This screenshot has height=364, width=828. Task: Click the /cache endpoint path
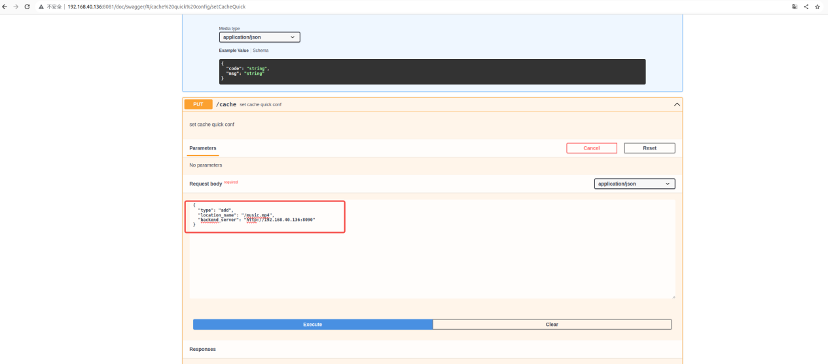(226, 105)
